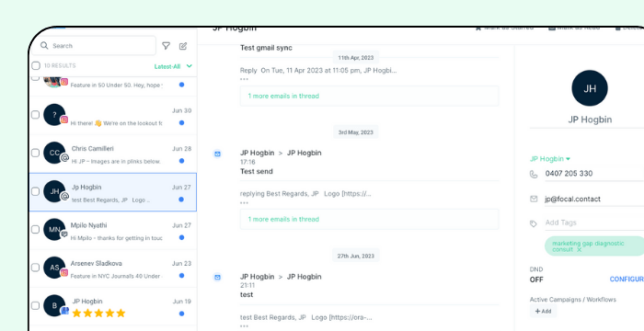This screenshot has width=644, height=331.
Task: Open the conversation filter funnel icon
Action: [x=166, y=46]
